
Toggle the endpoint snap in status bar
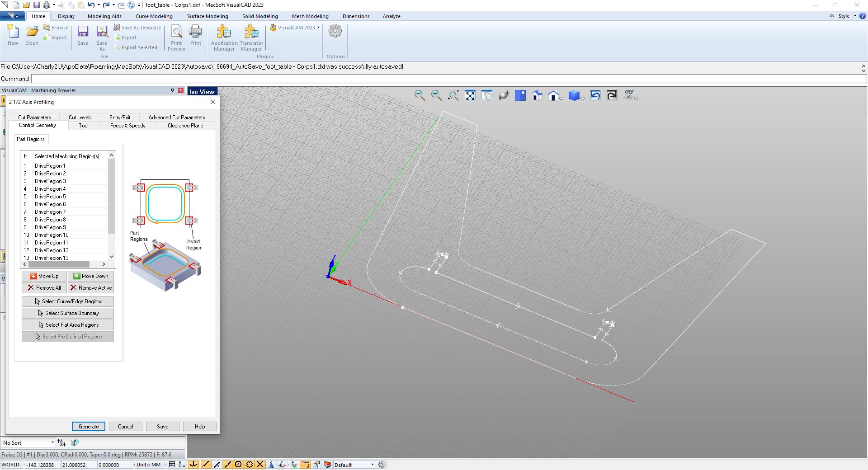click(205, 465)
